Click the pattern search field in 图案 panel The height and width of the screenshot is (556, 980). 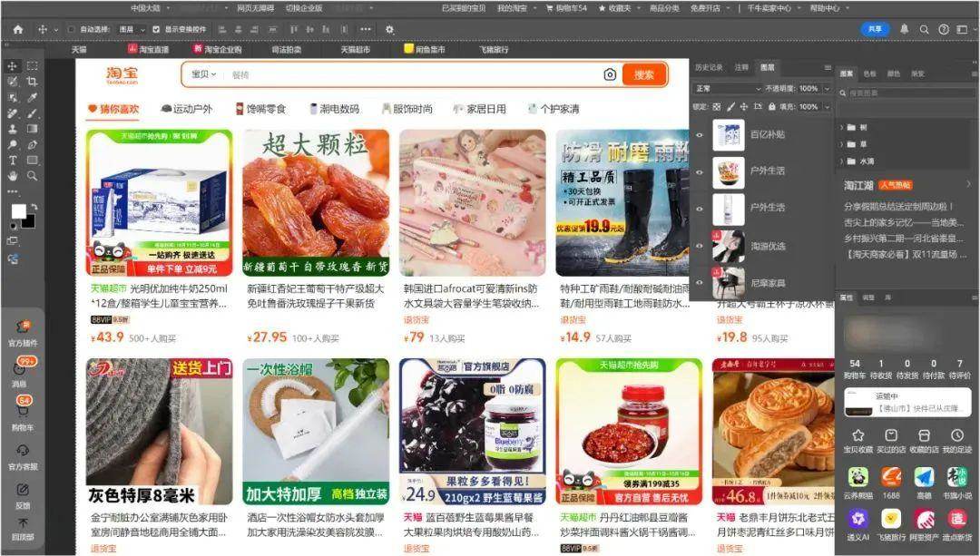click(906, 93)
